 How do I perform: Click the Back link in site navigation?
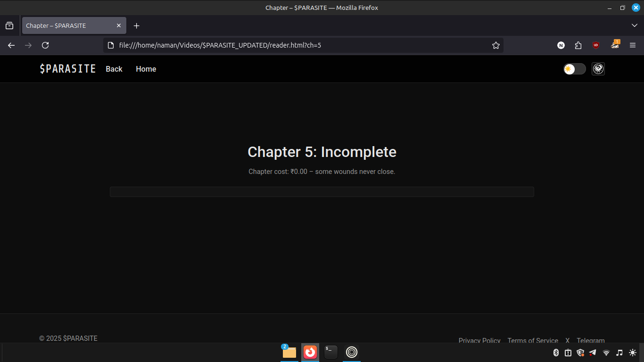click(114, 69)
